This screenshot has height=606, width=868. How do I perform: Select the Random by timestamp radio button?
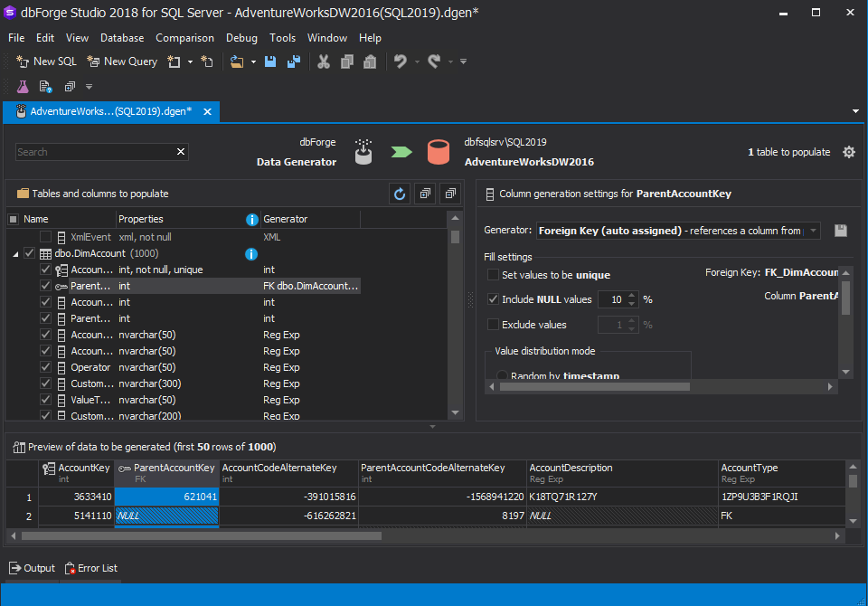(502, 375)
